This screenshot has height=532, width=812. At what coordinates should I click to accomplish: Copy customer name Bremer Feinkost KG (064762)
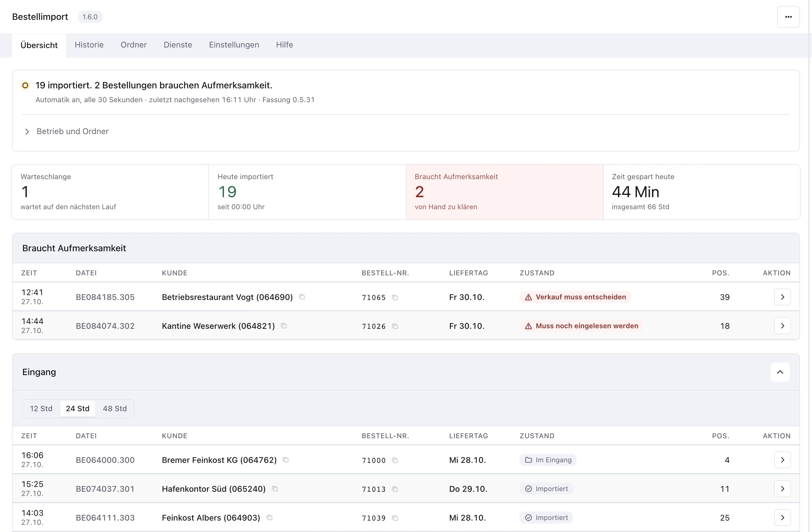[x=286, y=460]
